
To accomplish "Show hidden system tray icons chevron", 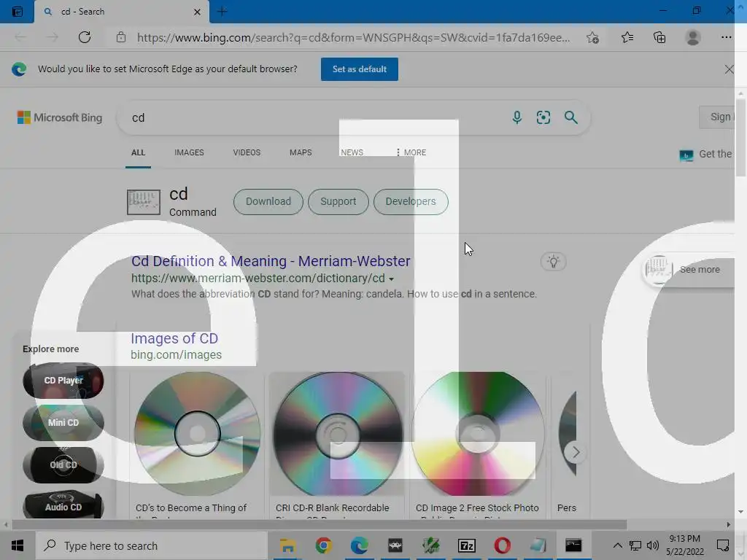I will point(617,545).
